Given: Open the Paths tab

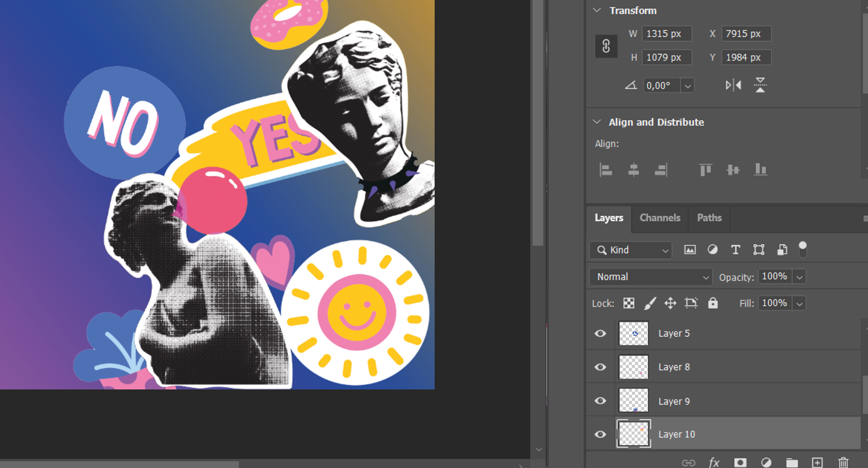Looking at the screenshot, I should [709, 218].
